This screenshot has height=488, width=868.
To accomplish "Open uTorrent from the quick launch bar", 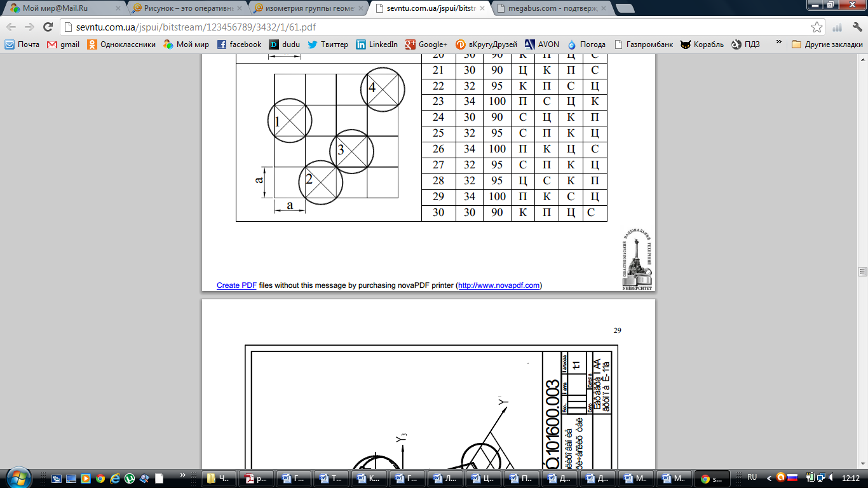I will 130,478.
